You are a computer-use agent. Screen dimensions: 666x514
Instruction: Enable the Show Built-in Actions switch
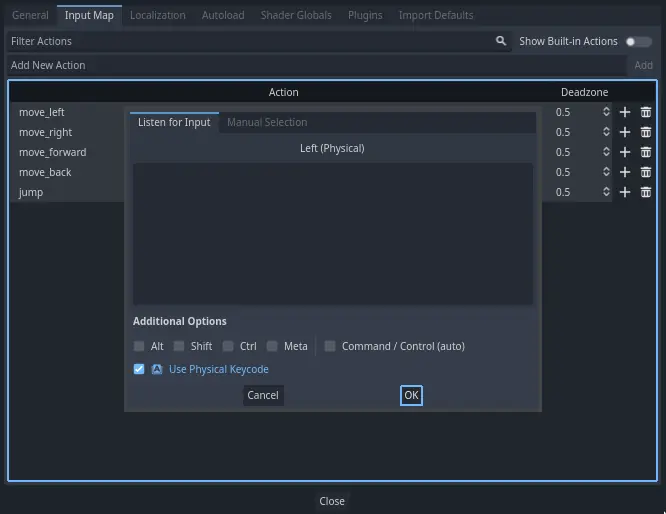coord(638,41)
